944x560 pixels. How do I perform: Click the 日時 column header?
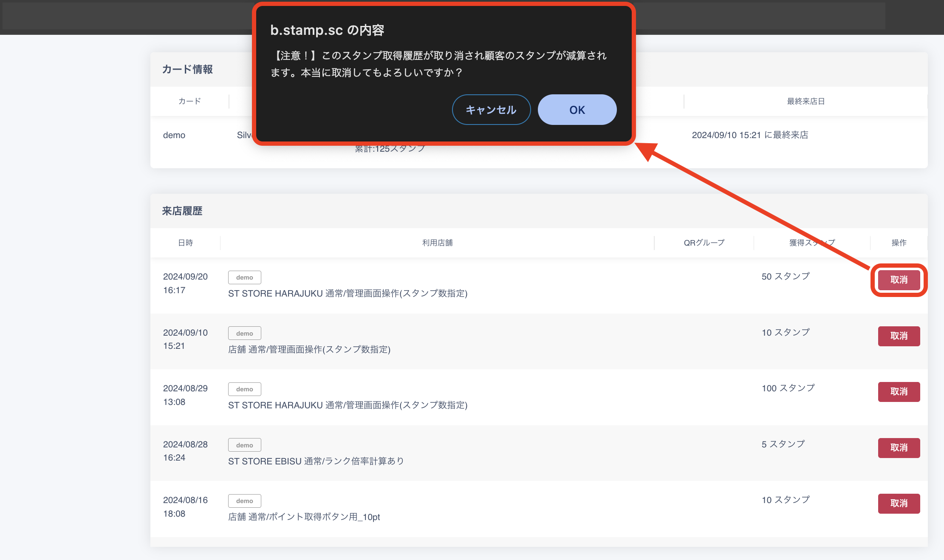(x=186, y=243)
